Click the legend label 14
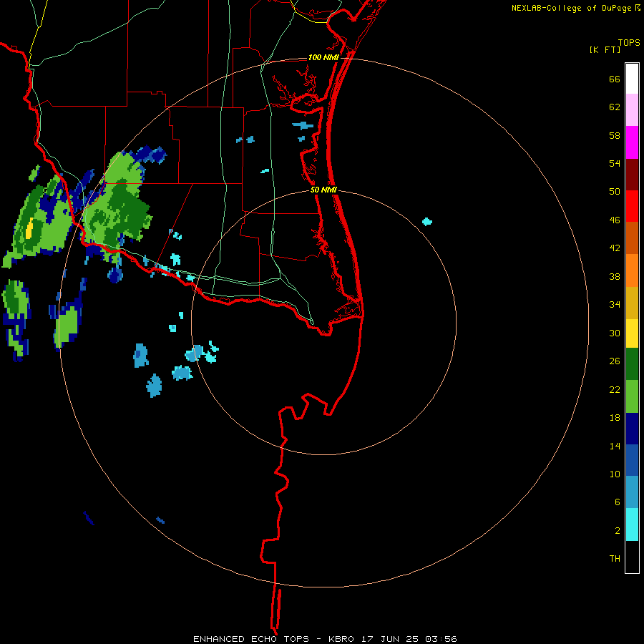The image size is (644, 644). tap(615, 446)
